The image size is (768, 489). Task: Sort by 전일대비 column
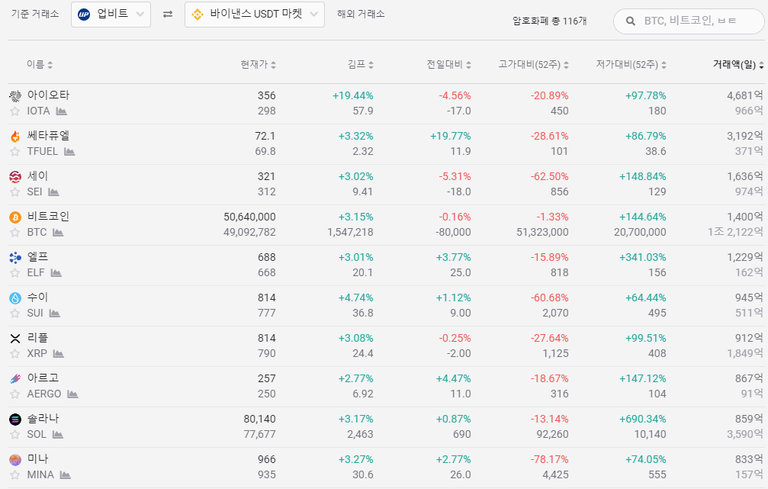click(449, 64)
